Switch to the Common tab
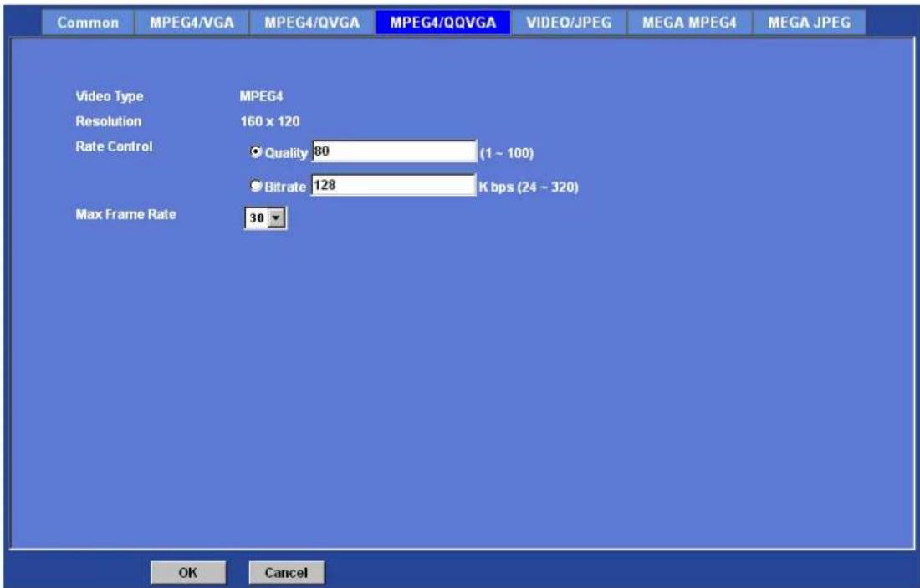Viewport: 920px width, 588px height. (88, 23)
